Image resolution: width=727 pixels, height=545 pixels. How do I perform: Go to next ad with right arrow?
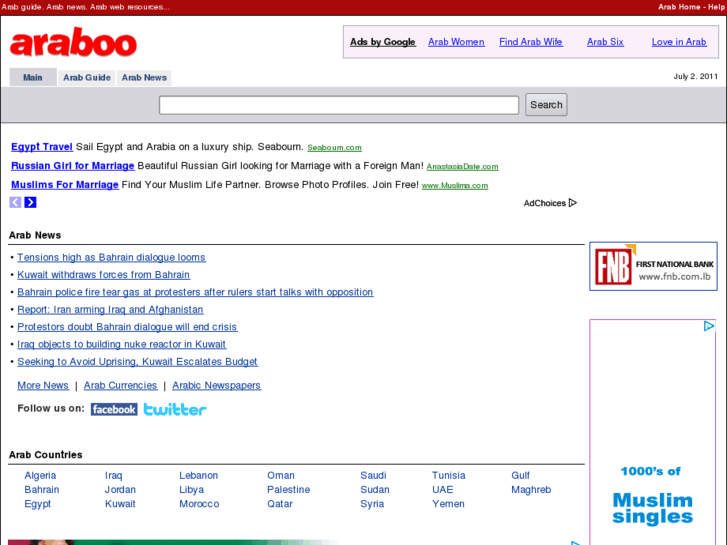point(31,202)
